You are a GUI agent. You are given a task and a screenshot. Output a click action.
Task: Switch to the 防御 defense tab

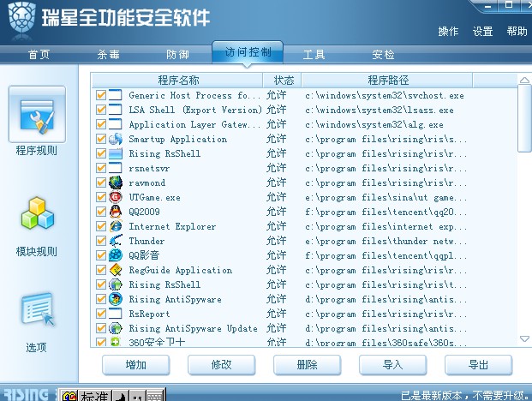coord(177,54)
